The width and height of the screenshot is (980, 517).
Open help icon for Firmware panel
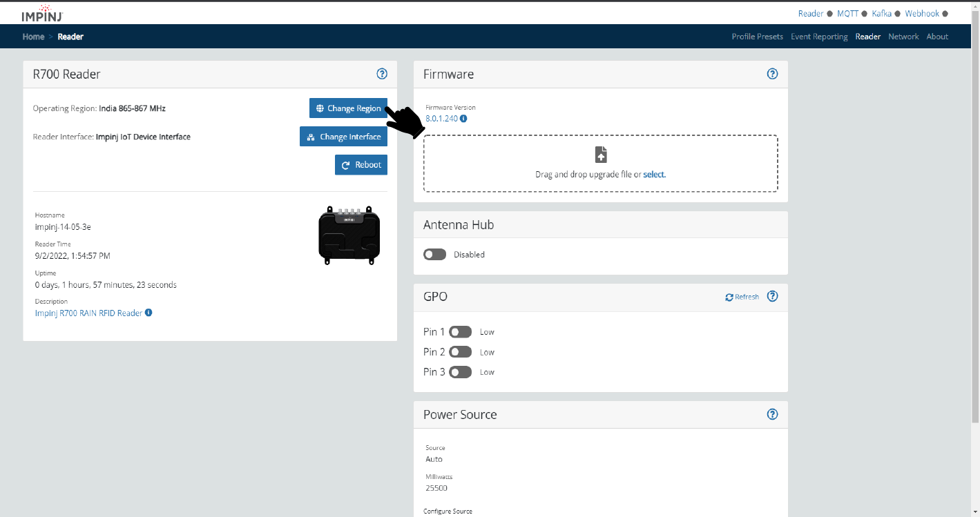773,74
